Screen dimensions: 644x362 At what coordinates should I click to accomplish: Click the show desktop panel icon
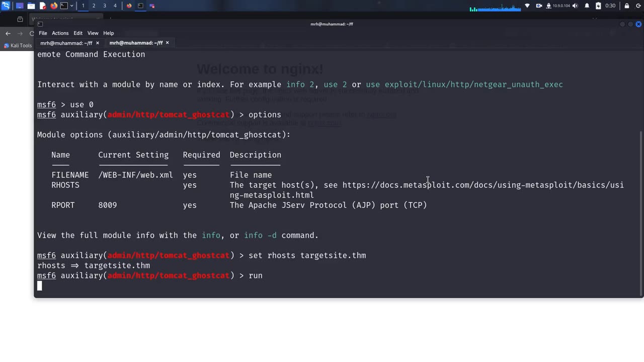20,6
